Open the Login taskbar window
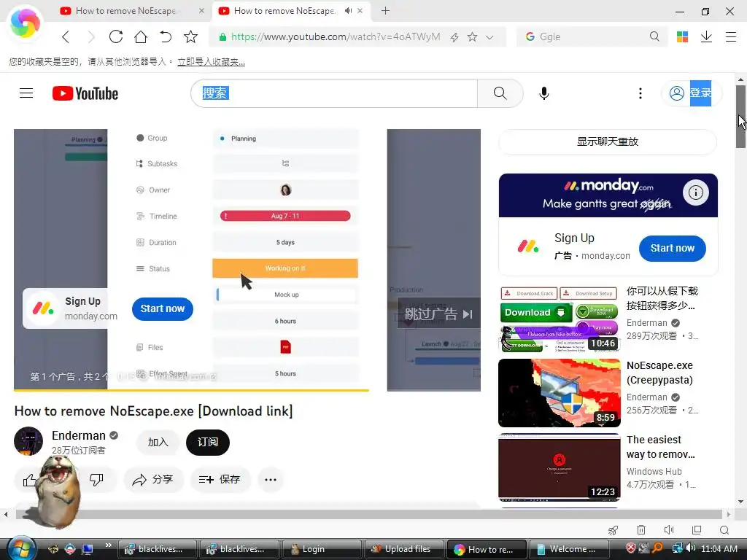Viewport: 747px width, 560px height. pos(322,549)
